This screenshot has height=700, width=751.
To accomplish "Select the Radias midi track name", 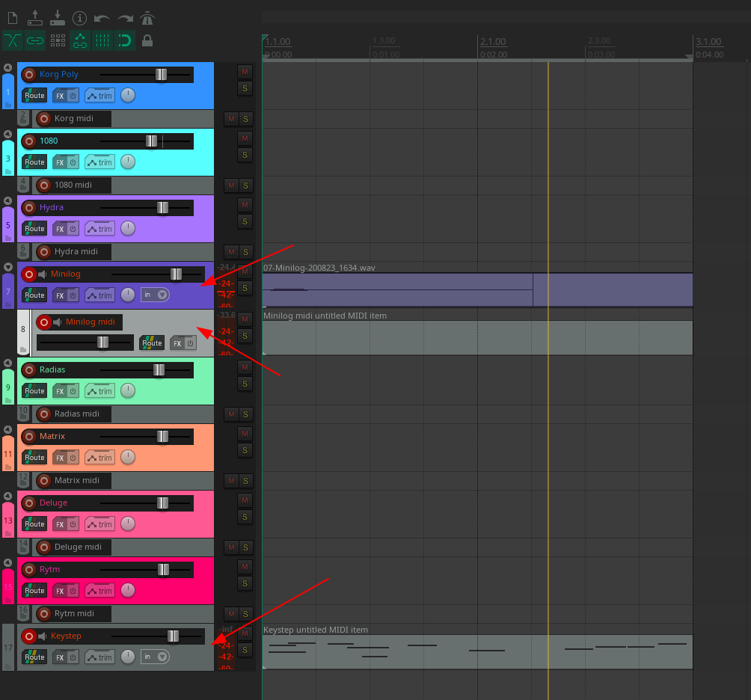I will (77, 414).
